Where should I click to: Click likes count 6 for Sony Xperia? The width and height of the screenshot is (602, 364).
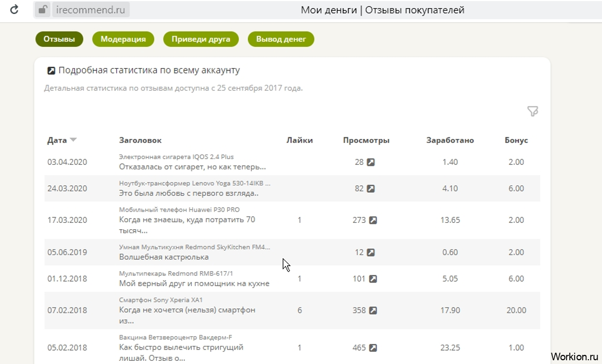[x=299, y=310]
